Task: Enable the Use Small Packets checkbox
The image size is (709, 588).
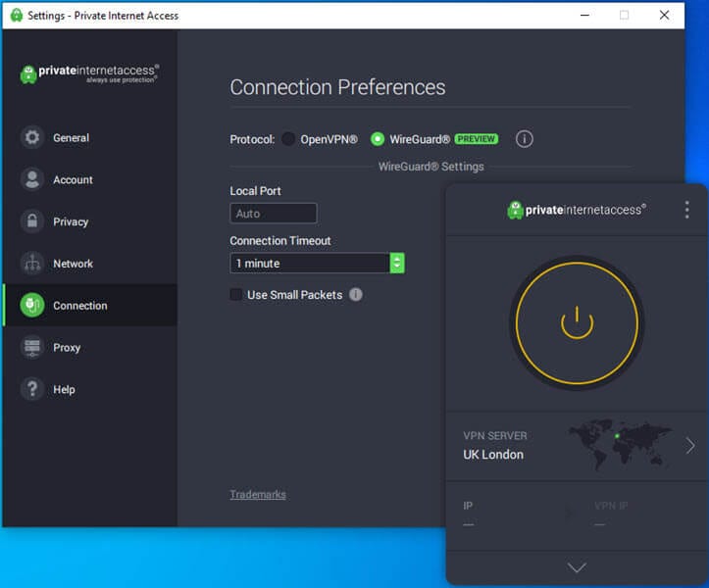Action: [236, 295]
